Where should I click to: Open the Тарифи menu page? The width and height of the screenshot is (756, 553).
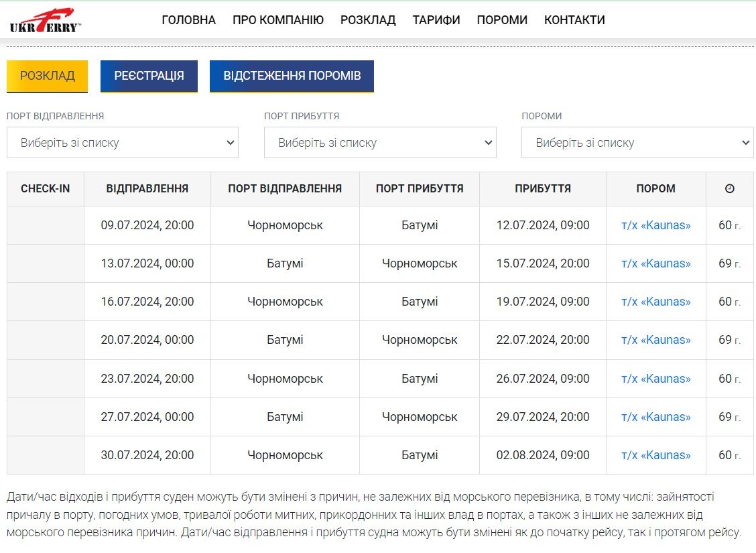tap(436, 20)
